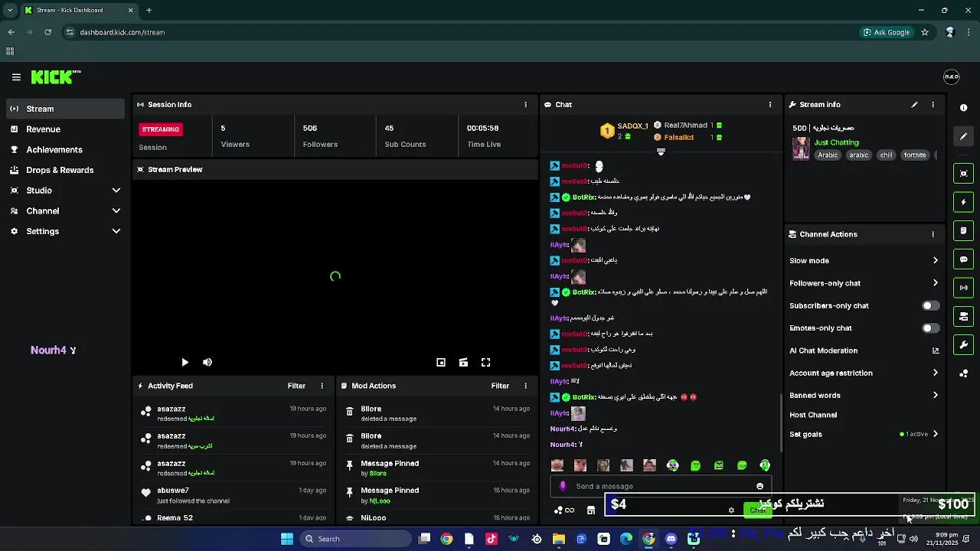Mute the stream preview volume
The image size is (980, 551).
pos(207,363)
